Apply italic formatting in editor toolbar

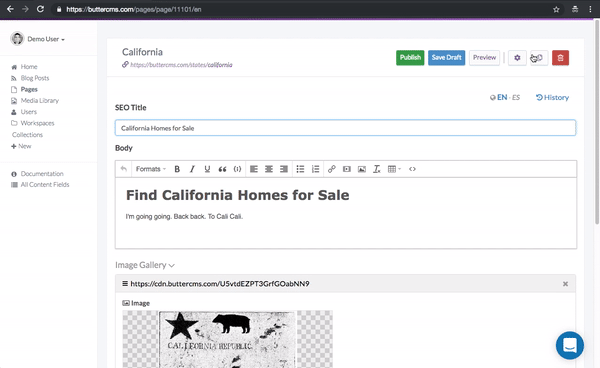click(x=192, y=169)
